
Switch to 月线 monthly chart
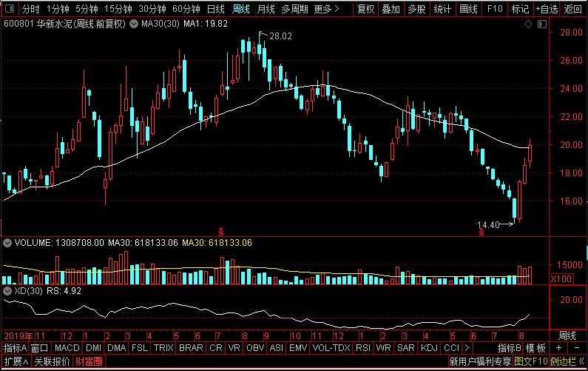coord(266,9)
